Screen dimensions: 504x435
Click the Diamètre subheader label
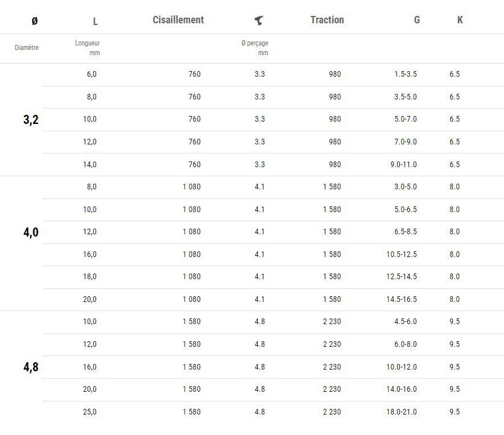[x=27, y=48]
